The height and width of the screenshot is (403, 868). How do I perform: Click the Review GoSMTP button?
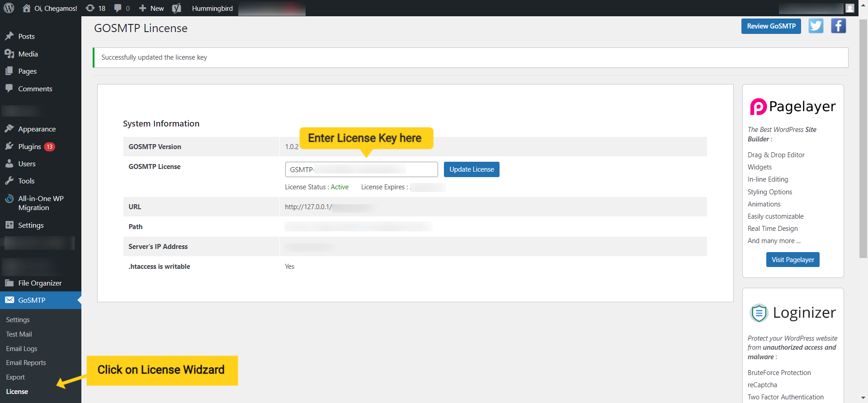click(x=771, y=26)
